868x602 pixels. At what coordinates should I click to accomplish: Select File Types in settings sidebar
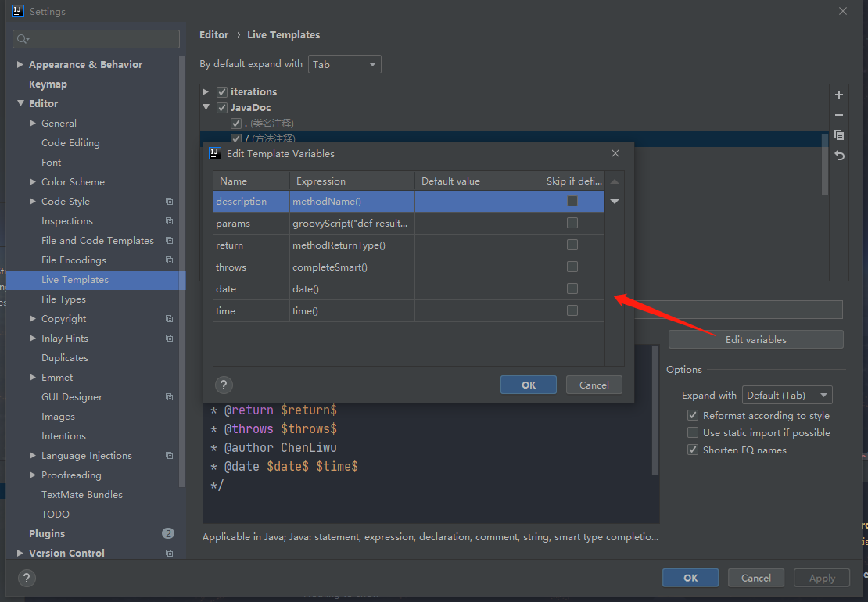63,299
